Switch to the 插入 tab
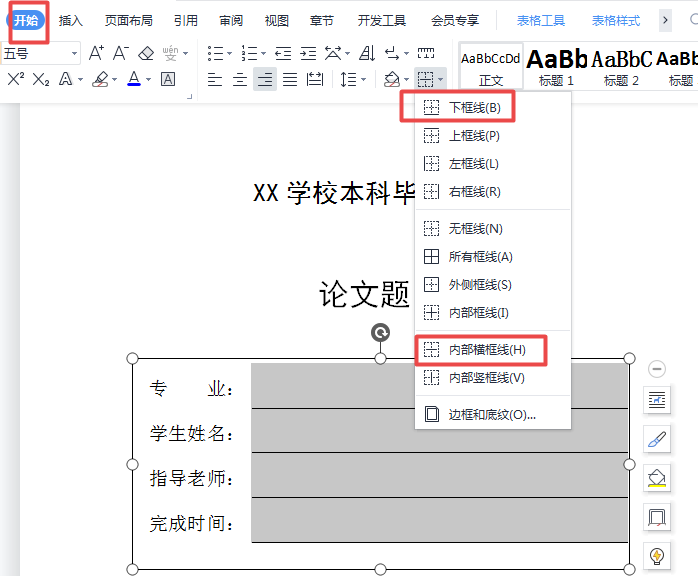This screenshot has width=698, height=576. [x=71, y=20]
